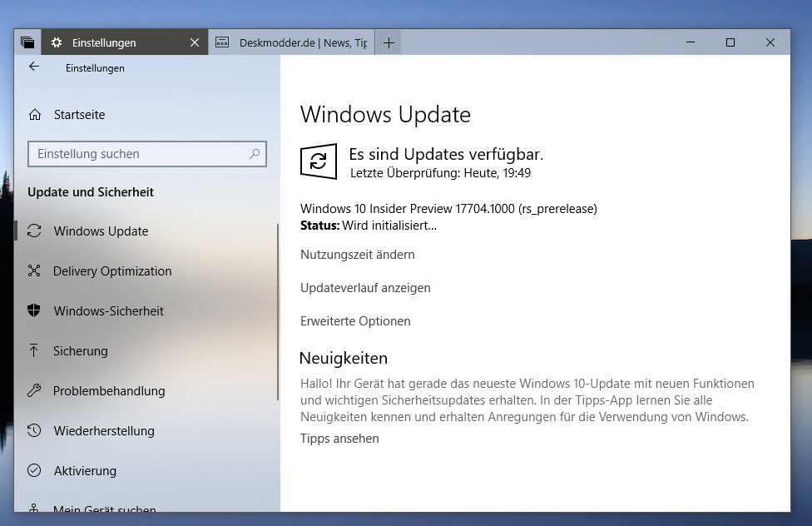Click the sidebar vertical scrollbar

pyautogui.click(x=278, y=312)
